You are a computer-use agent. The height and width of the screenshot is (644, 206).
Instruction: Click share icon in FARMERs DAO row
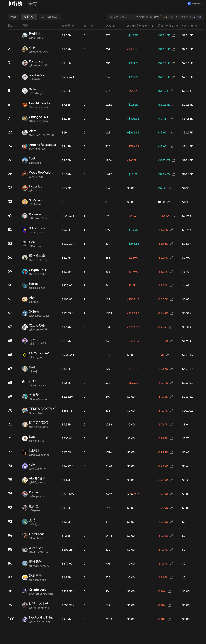click(168, 355)
